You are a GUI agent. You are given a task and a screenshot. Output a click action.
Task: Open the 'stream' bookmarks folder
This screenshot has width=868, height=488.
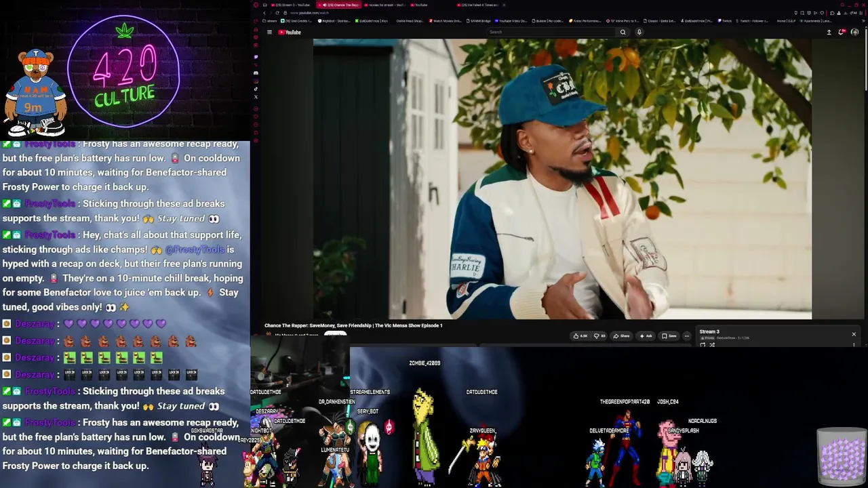[x=269, y=21]
